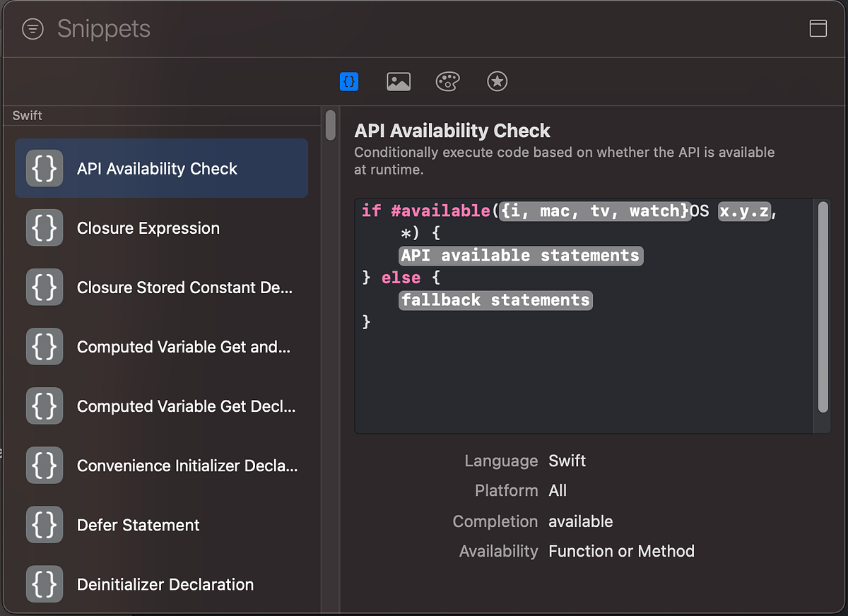848x616 pixels.
Task: Collapse the Swift section header
Action: [x=27, y=115]
